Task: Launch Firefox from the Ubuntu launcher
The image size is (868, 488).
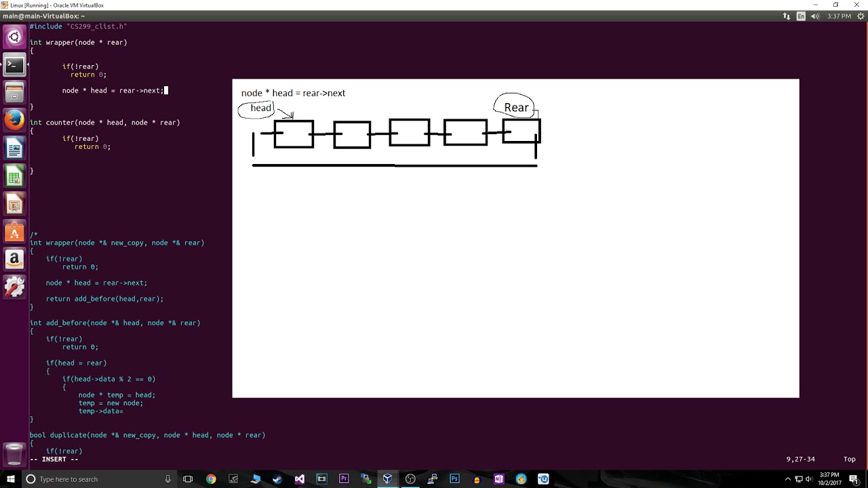Action: pyautogui.click(x=14, y=121)
